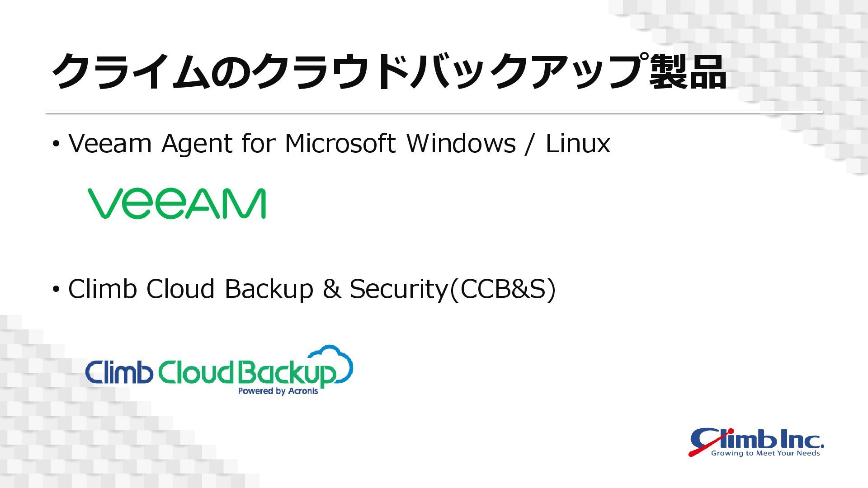Click the Veeam Agent for Microsoft text
The image size is (868, 488).
coord(232,144)
